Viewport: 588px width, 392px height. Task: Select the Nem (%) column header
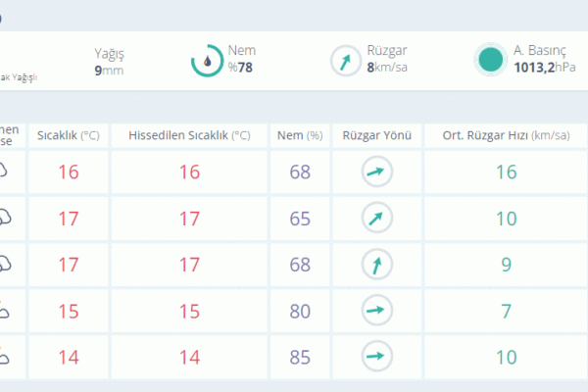(300, 135)
